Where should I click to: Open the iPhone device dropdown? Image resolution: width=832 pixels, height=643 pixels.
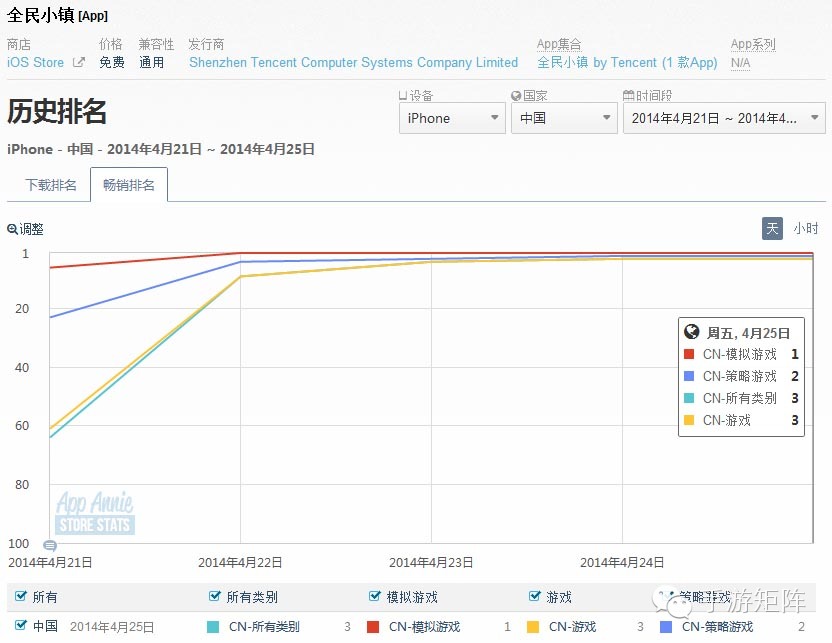[452, 118]
